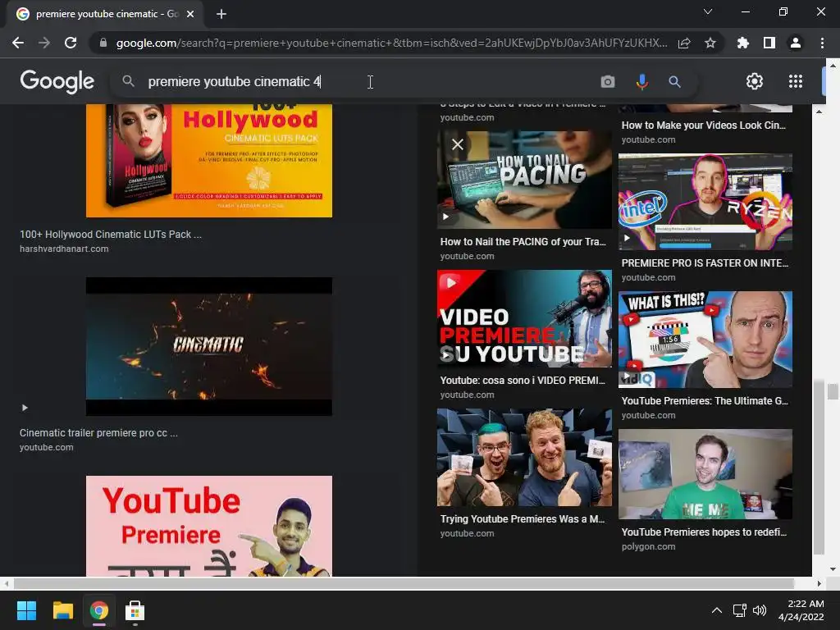This screenshot has height=630, width=840.
Task: Open the Chrome extensions puzzle icon
Action: [x=743, y=43]
